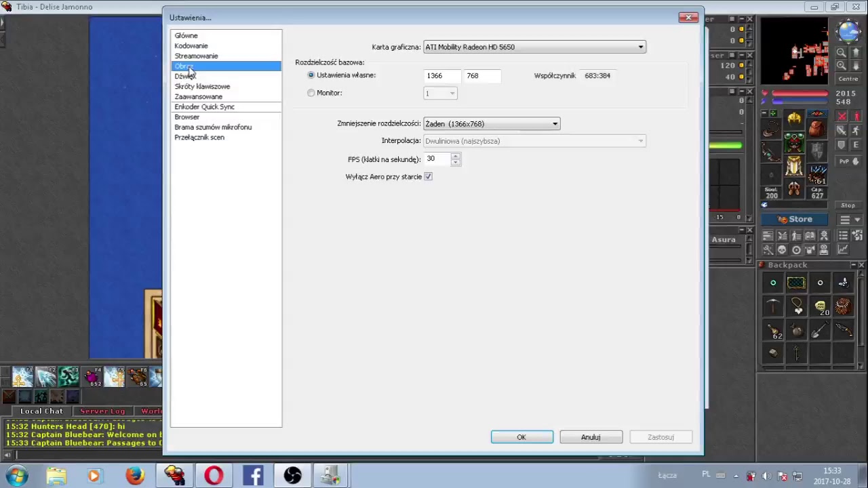Decrease the FPS value with down arrow
The image size is (868, 488).
coord(456,163)
